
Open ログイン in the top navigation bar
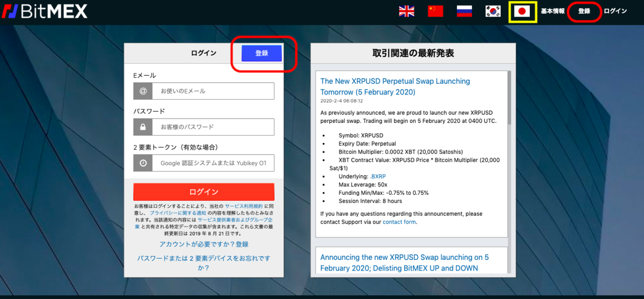click(616, 11)
